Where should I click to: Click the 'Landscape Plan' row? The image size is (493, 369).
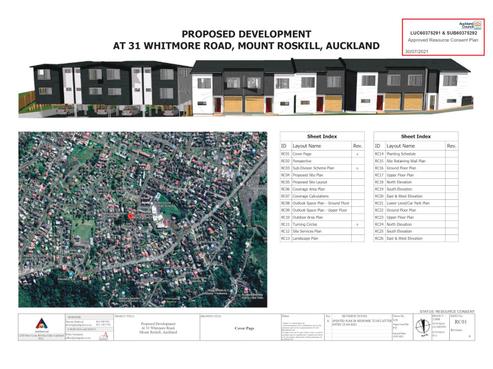coord(322,238)
